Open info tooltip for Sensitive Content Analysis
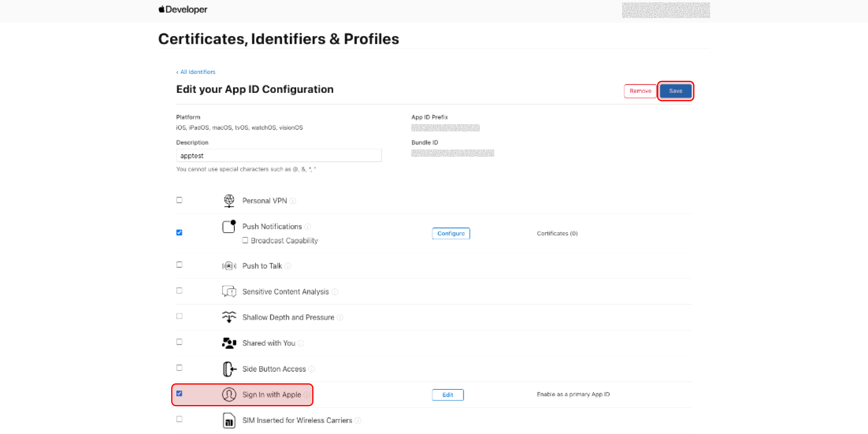Screen dimensions: 868x434 pos(335,292)
